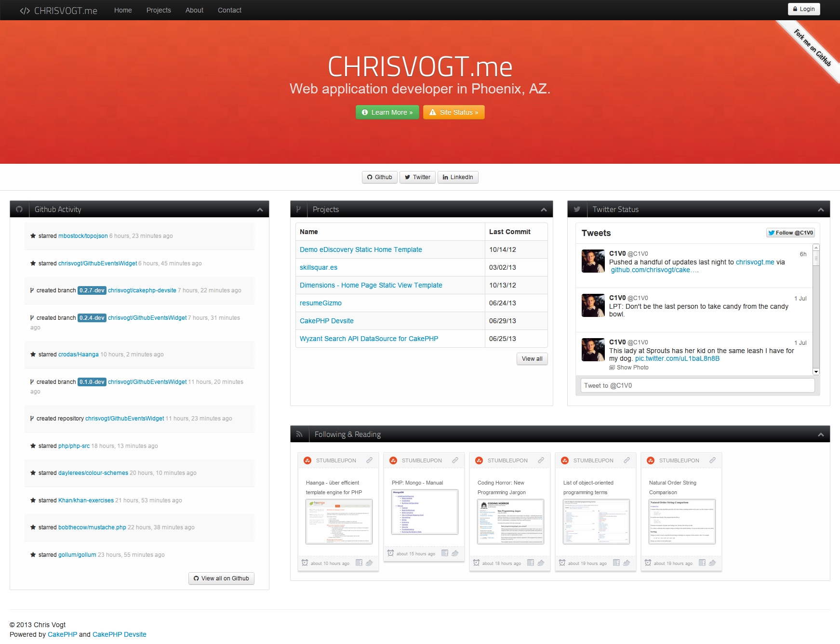This screenshot has height=644, width=840.
Task: Click View all under Projects table
Action: pyautogui.click(x=532, y=359)
